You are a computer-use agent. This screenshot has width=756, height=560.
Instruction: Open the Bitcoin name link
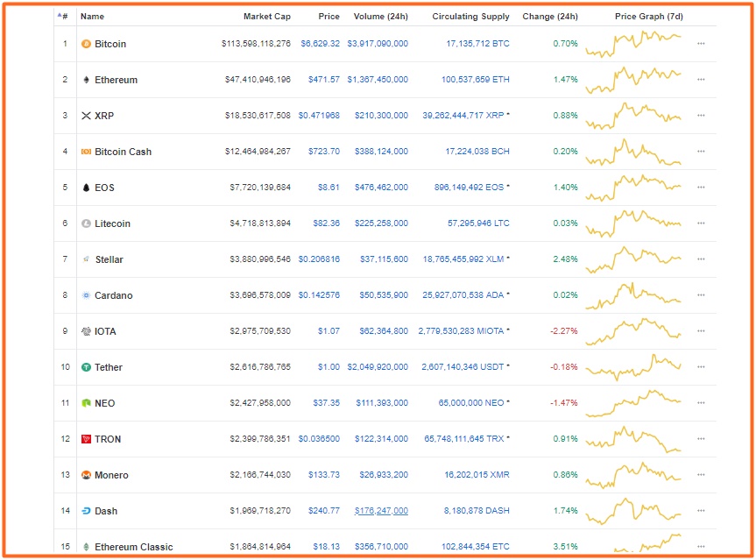110,44
